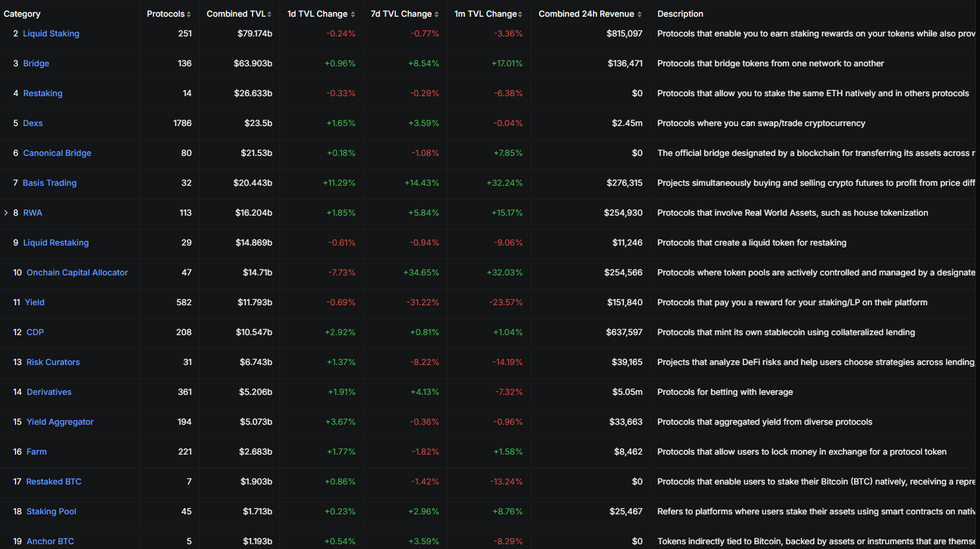Sort table by 7d TVL Change
Screen dimensions: 980x549
pos(437,14)
